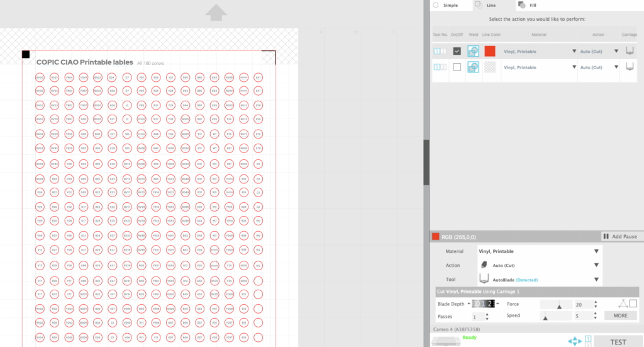Screen dimensions: 644x347
Task: Click the carriage icon for the first row
Action: [629, 51]
